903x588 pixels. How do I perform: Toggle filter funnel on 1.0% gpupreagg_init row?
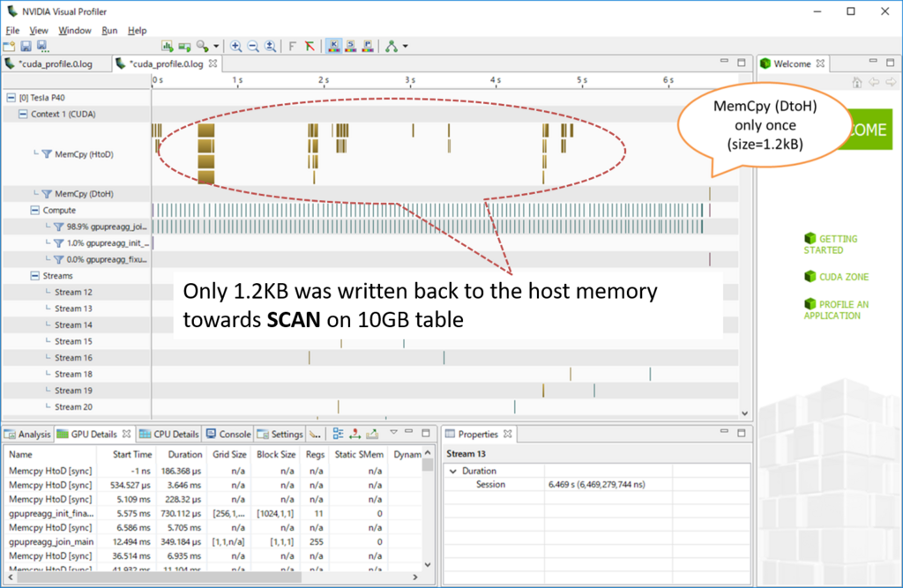tap(58, 243)
